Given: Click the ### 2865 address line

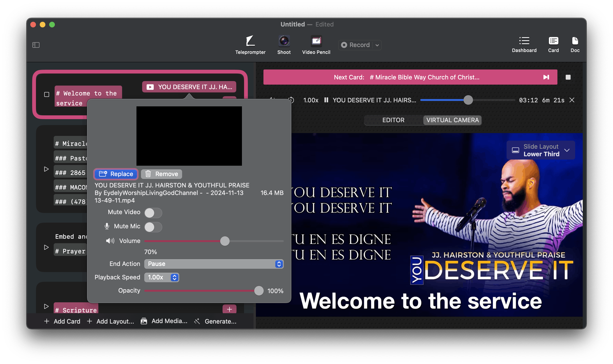Looking at the screenshot, I should pyautogui.click(x=70, y=173).
